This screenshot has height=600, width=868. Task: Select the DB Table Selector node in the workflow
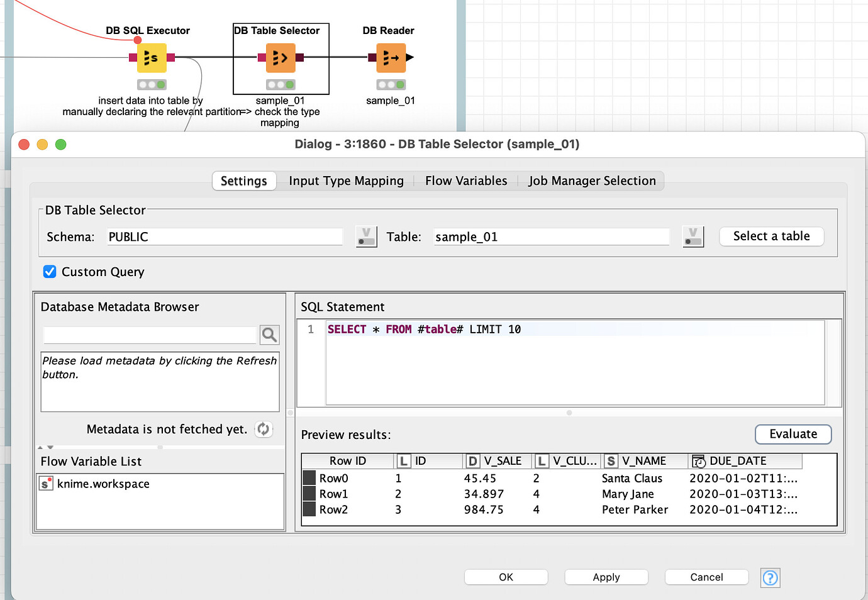coord(281,57)
